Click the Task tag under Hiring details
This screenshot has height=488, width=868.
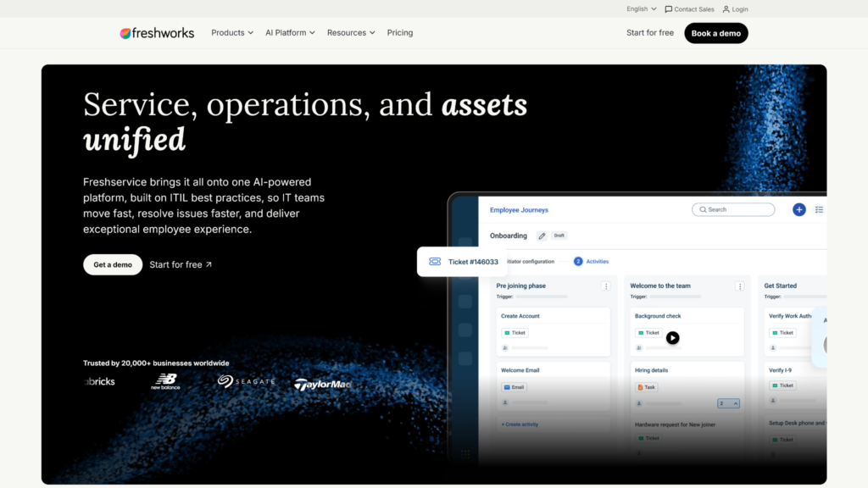click(647, 387)
